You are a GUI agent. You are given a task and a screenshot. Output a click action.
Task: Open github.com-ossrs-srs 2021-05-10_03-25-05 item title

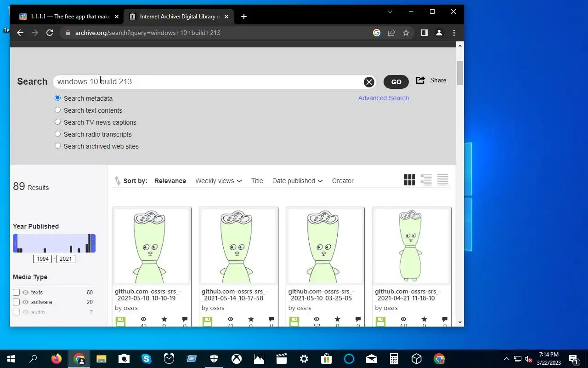pos(322,295)
